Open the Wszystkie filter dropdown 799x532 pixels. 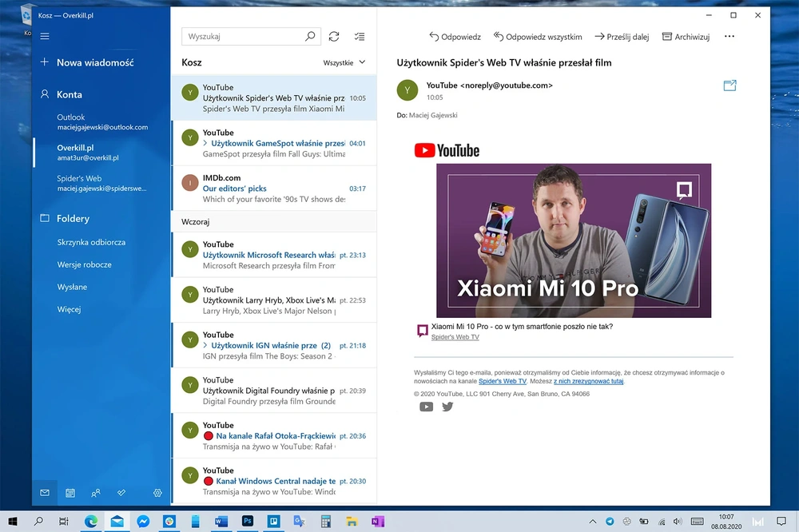[344, 62]
